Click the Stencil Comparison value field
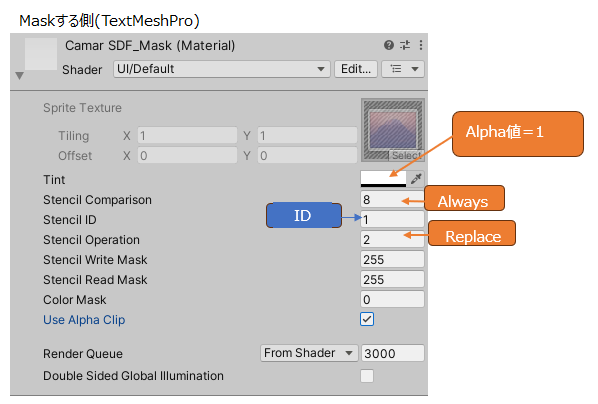 tap(392, 200)
